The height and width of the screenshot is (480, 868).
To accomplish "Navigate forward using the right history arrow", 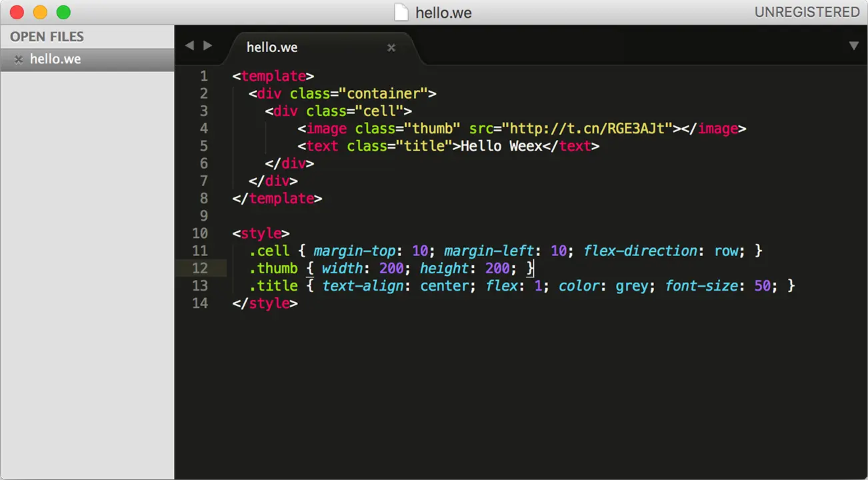I will click(x=207, y=45).
